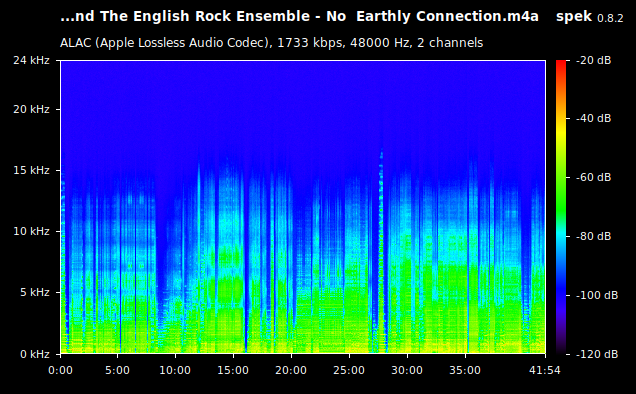
Task: Click the -40 dB scale label
Action: point(594,118)
